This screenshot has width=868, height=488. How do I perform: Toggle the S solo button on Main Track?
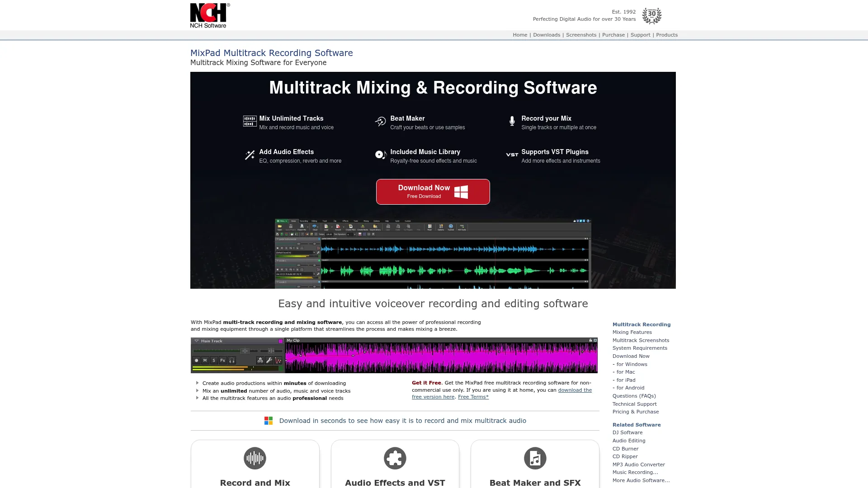point(214,361)
